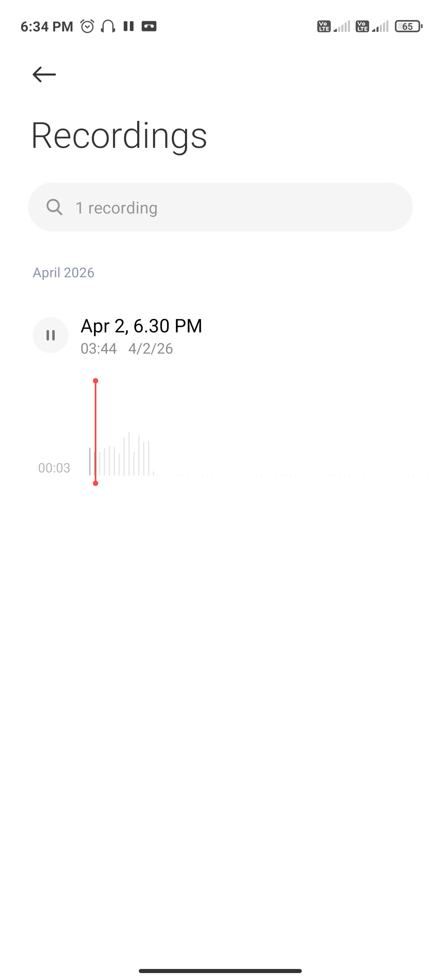
Task: Tap the bottom home gesture bar
Action: (x=220, y=971)
